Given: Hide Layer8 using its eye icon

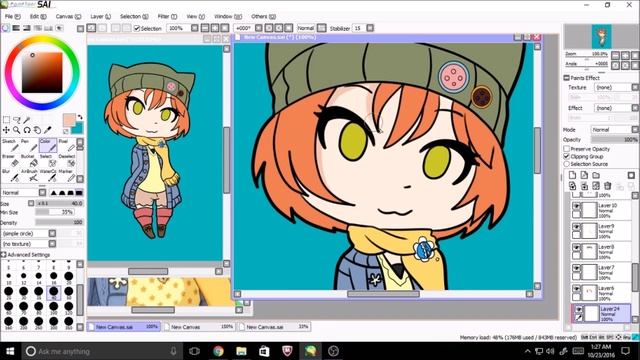Looking at the screenshot, I should point(576,247).
